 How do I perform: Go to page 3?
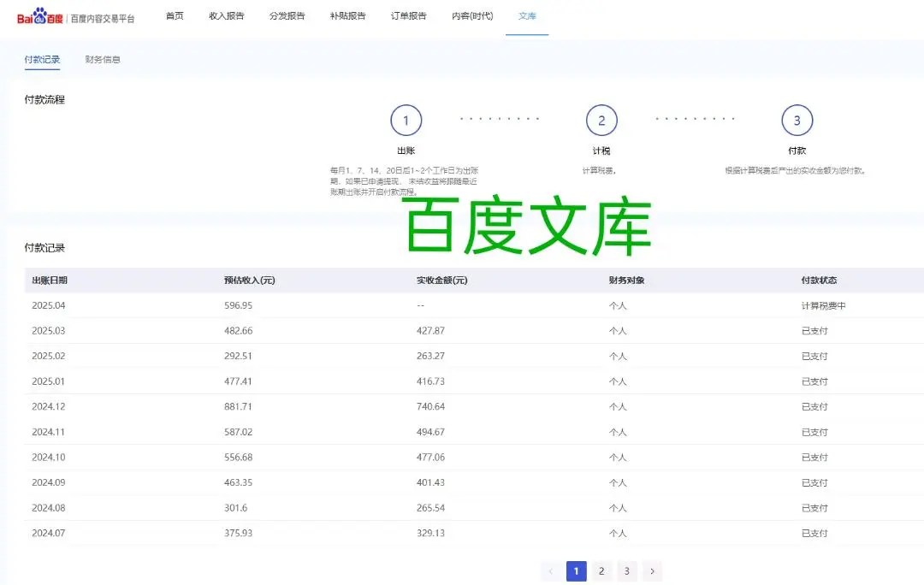coord(626,570)
